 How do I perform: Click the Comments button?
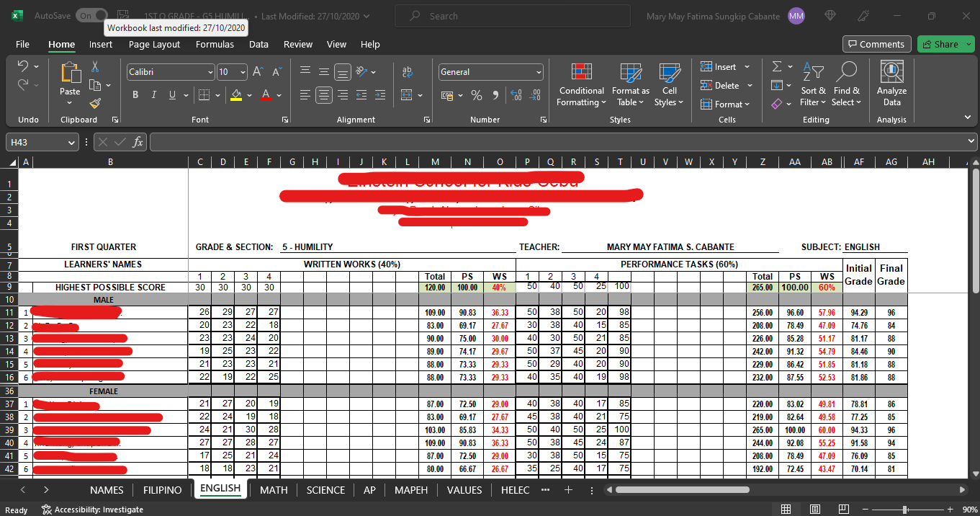click(876, 44)
